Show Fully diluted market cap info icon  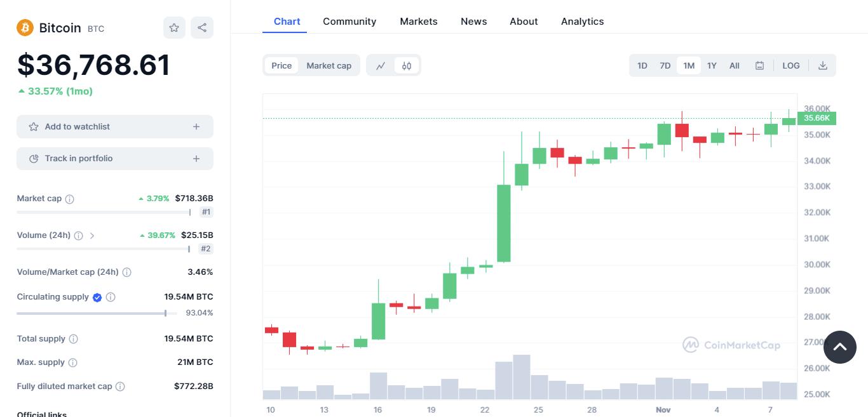(x=120, y=386)
